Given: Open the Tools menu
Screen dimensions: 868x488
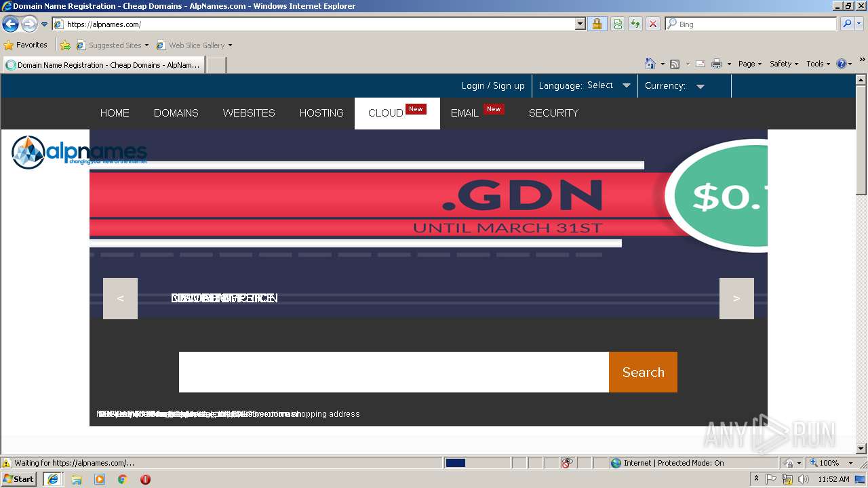Looking at the screenshot, I should pos(818,64).
